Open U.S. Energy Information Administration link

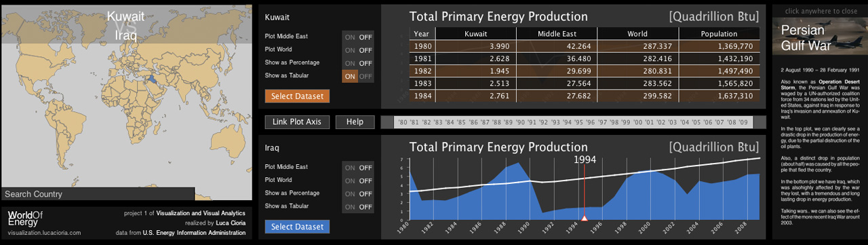pos(194,233)
